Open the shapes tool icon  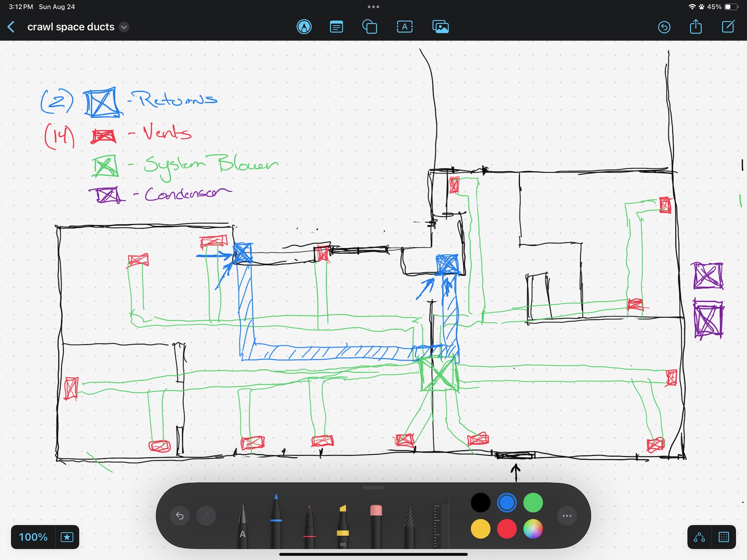(x=369, y=27)
